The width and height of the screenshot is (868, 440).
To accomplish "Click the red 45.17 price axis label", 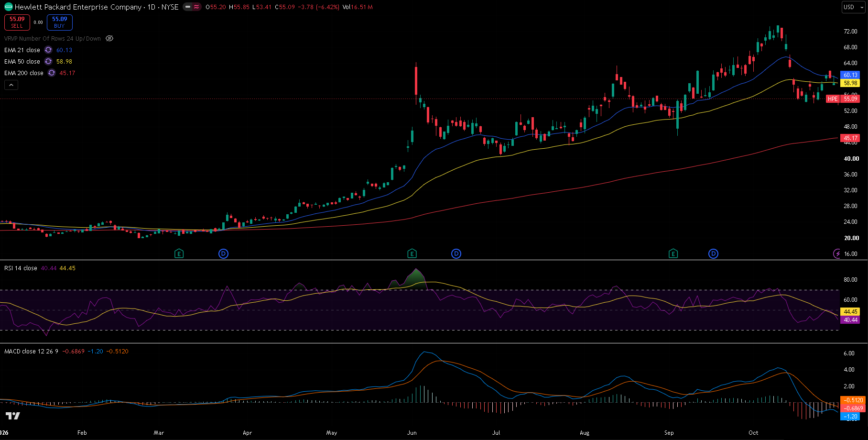I will click(850, 138).
